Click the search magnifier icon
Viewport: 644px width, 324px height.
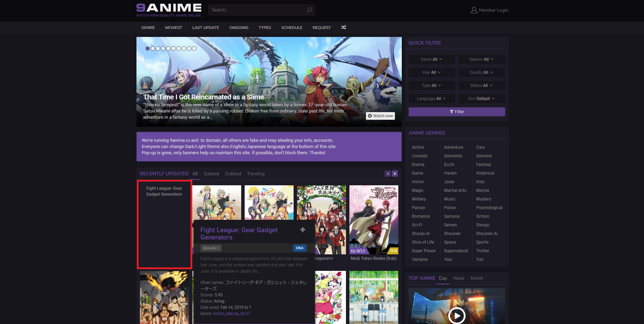pyautogui.click(x=309, y=10)
